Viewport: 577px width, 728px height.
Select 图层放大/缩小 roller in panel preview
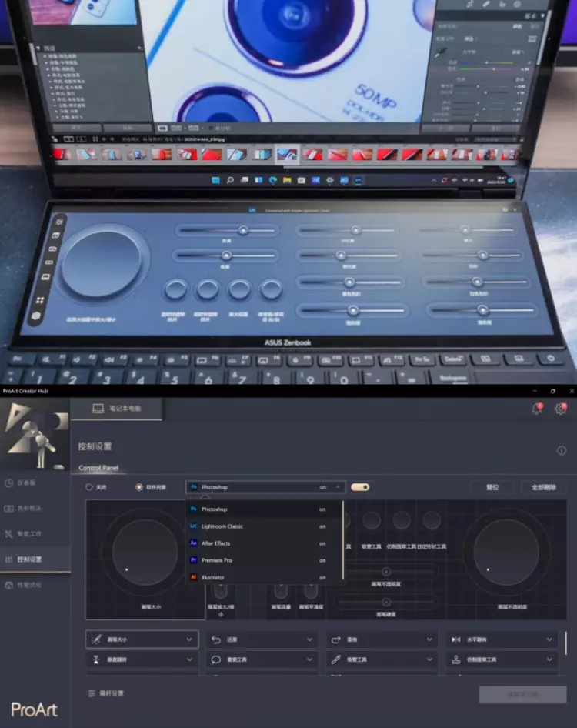tap(221, 592)
